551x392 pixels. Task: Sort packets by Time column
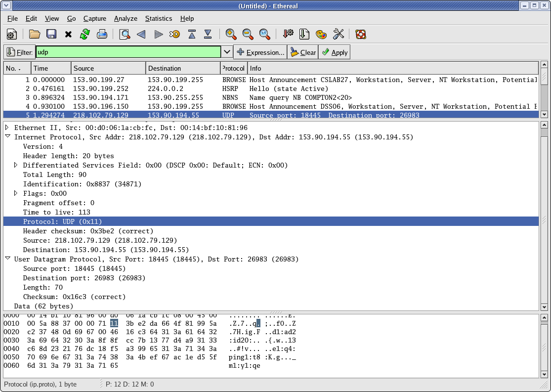click(51, 68)
